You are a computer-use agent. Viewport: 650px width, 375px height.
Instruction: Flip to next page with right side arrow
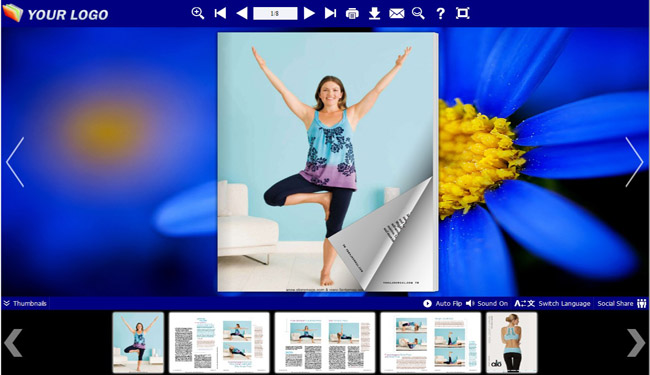point(634,162)
